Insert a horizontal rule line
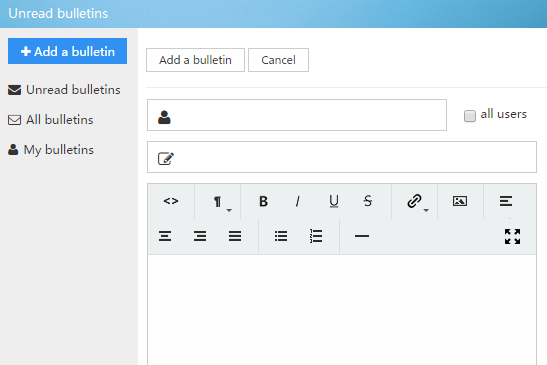 pyautogui.click(x=362, y=236)
